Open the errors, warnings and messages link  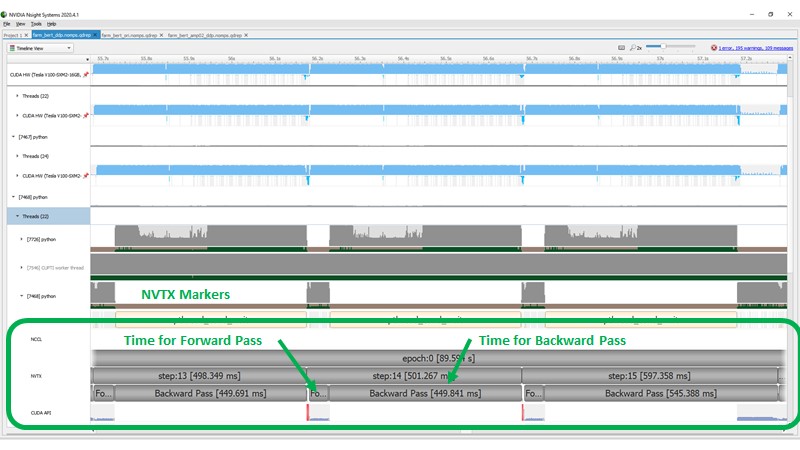coord(756,48)
